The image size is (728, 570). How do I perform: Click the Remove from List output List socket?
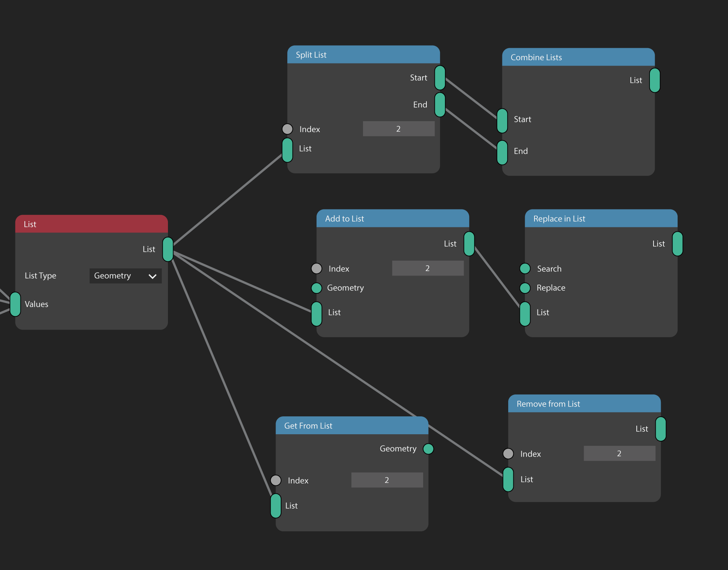(x=661, y=429)
